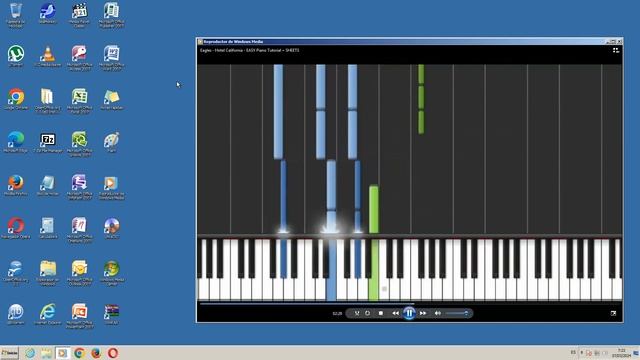Viewport: 640px width, 360px height.
Task: Click the ES language indicator in tray
Action: [x=573, y=352]
